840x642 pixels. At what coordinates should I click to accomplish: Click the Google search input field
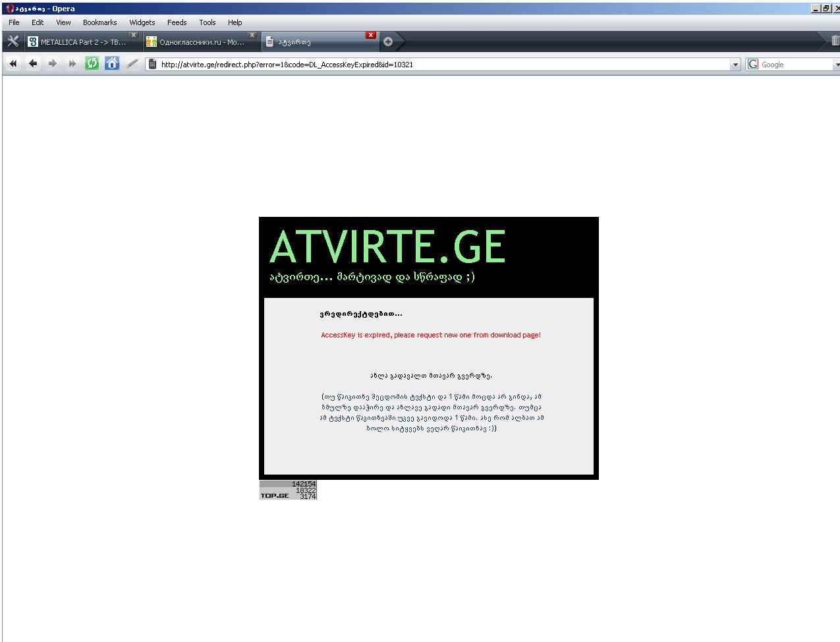[x=796, y=65]
